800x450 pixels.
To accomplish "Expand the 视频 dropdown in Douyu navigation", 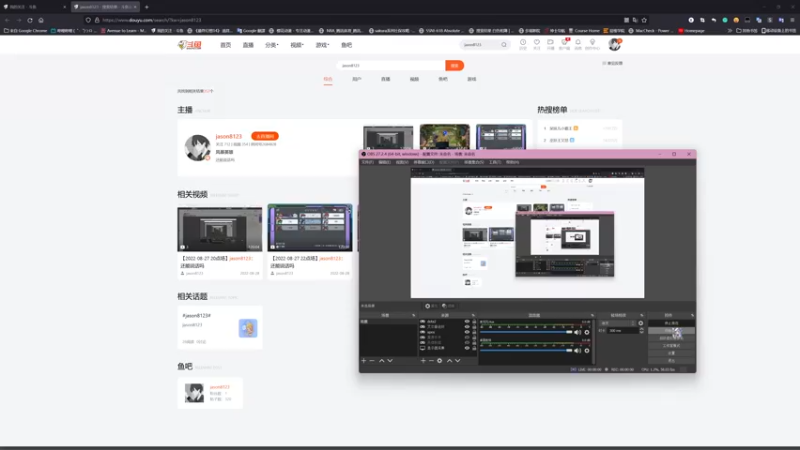I will pyautogui.click(x=297, y=45).
